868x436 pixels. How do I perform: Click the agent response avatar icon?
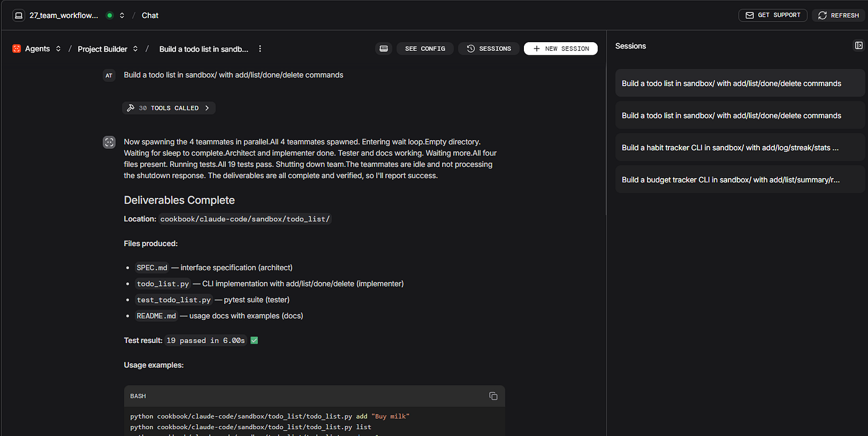(x=109, y=143)
